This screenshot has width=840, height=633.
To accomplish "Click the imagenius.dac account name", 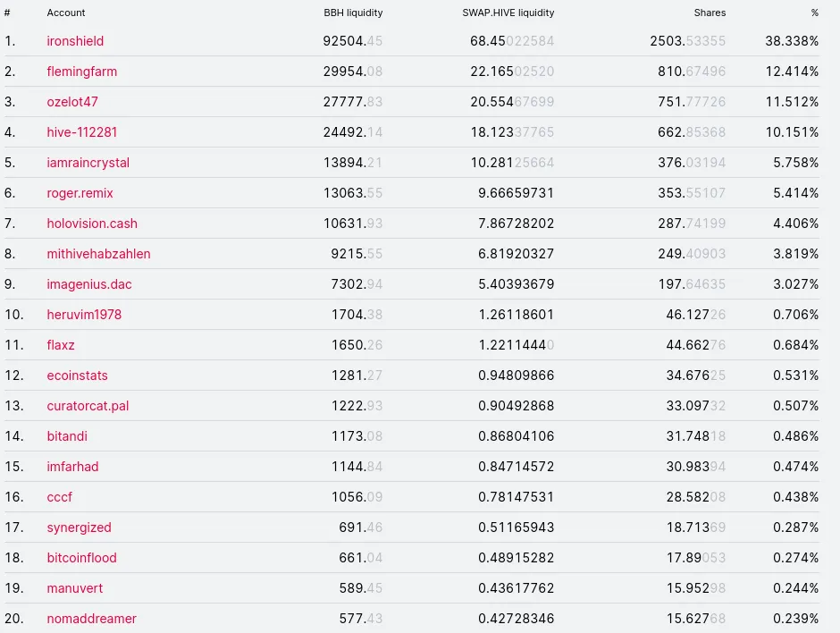I will pyautogui.click(x=89, y=284).
